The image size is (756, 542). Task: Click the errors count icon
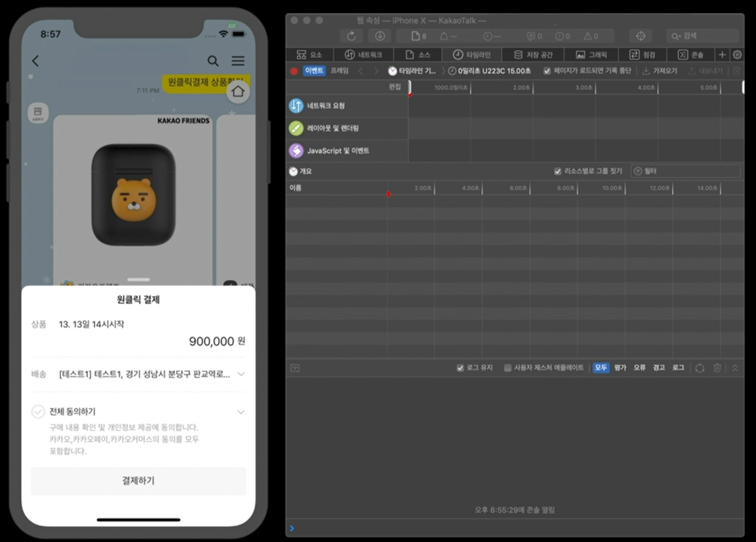559,36
